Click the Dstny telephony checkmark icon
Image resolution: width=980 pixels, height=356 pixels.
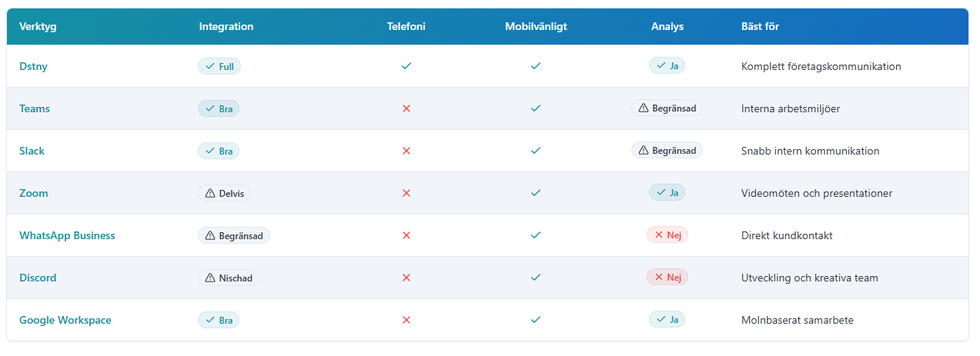pos(406,66)
